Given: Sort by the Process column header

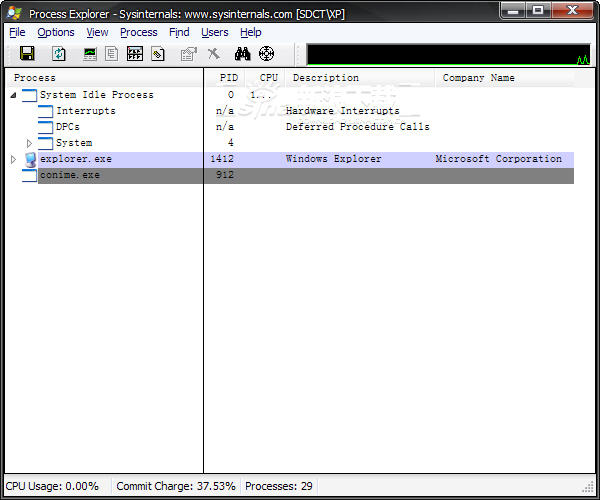Looking at the screenshot, I should tap(105, 78).
